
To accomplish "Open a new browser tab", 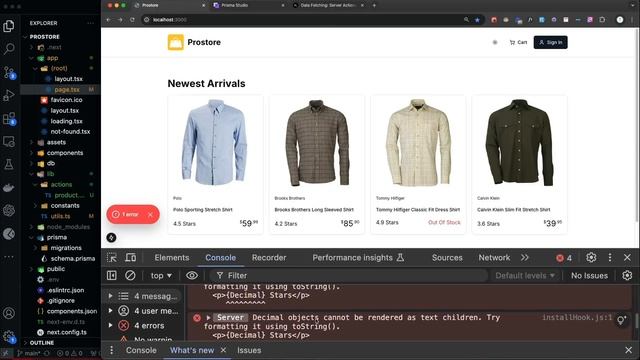I will [374, 5].
